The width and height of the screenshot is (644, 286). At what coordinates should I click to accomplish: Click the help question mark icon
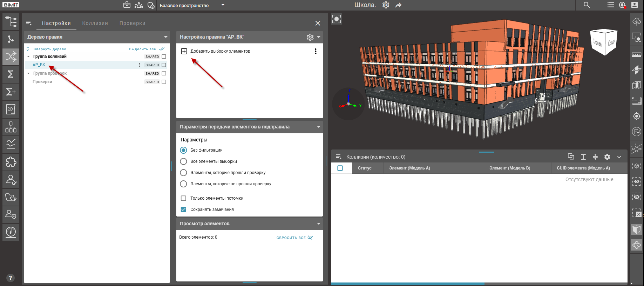(11, 278)
